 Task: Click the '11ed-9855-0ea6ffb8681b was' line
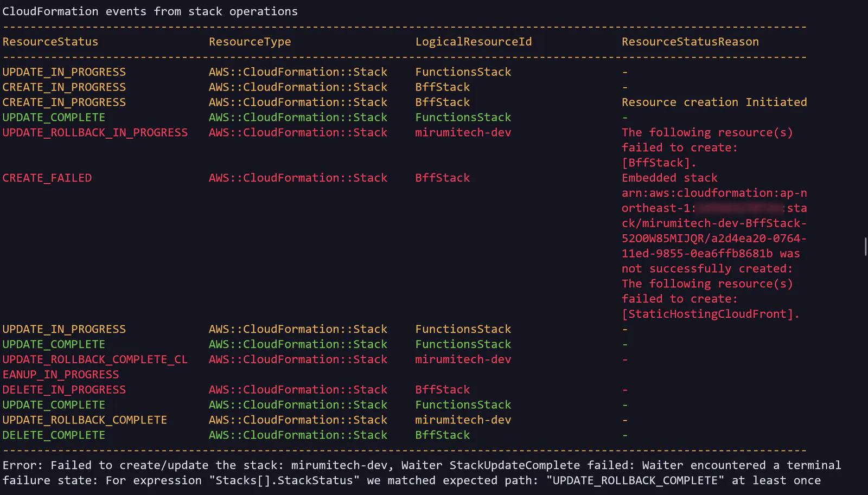coord(711,254)
